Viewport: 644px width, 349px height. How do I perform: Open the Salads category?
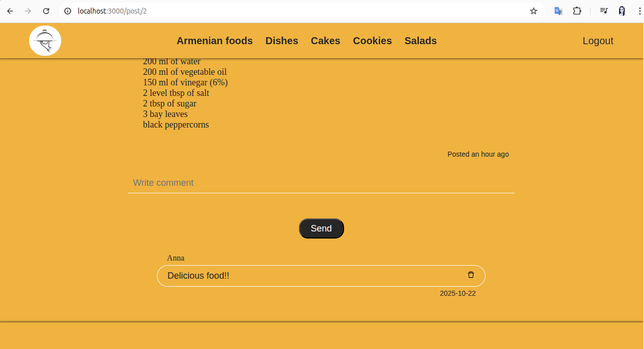pyautogui.click(x=421, y=41)
